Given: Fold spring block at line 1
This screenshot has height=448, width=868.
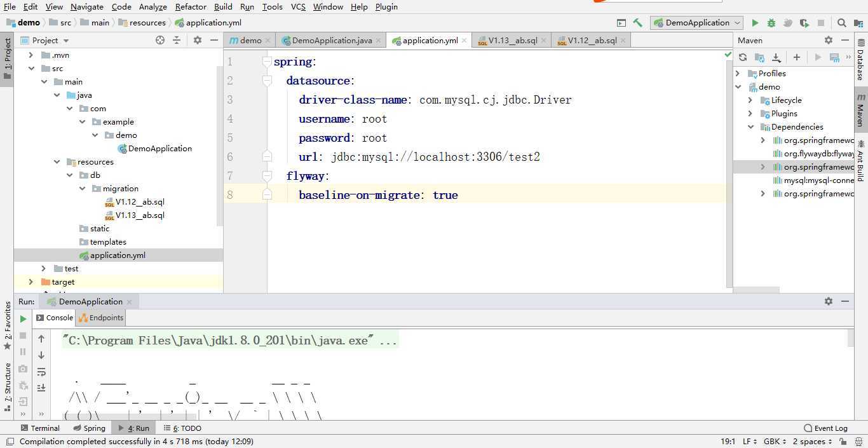Looking at the screenshot, I should click(268, 62).
